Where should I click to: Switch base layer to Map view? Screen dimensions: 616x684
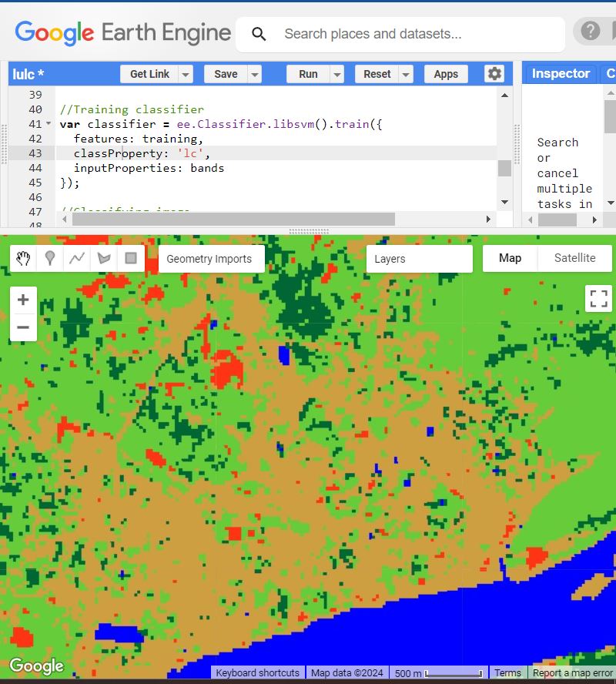pyautogui.click(x=510, y=259)
